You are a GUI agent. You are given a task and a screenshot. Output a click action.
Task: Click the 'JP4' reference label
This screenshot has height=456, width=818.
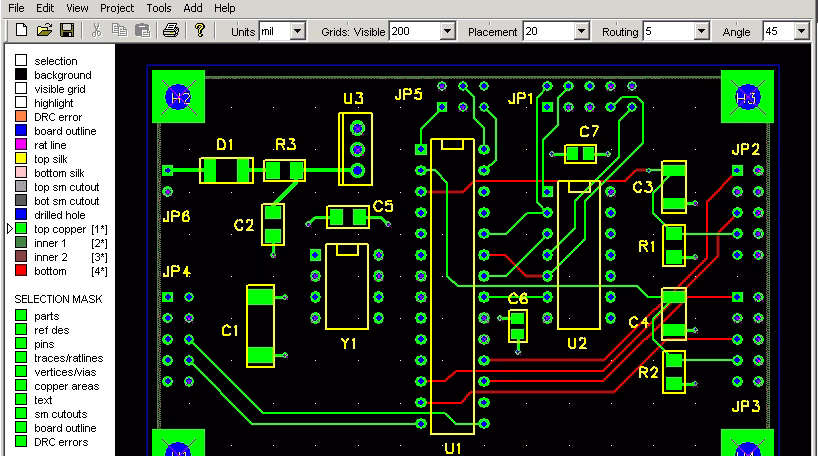(176, 271)
